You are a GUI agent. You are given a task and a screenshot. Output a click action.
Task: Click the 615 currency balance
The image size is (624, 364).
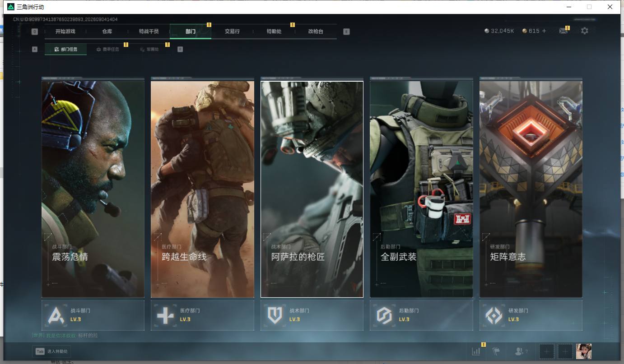click(x=534, y=31)
